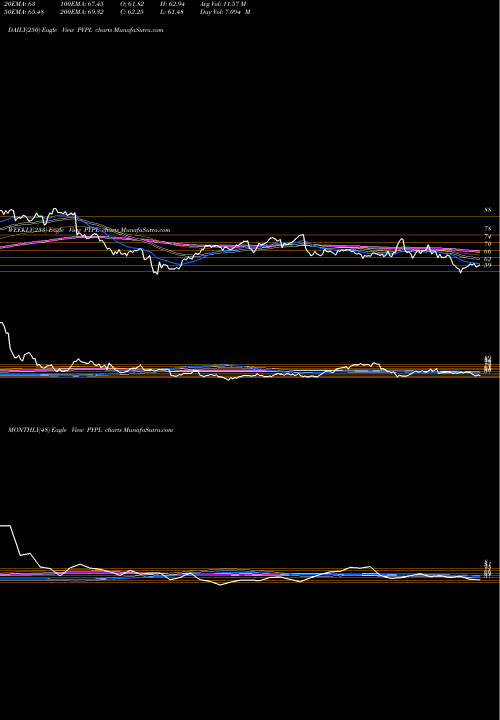Click the Day Vol 7.094 M text
This screenshot has height=720, width=500.
click(x=225, y=12)
